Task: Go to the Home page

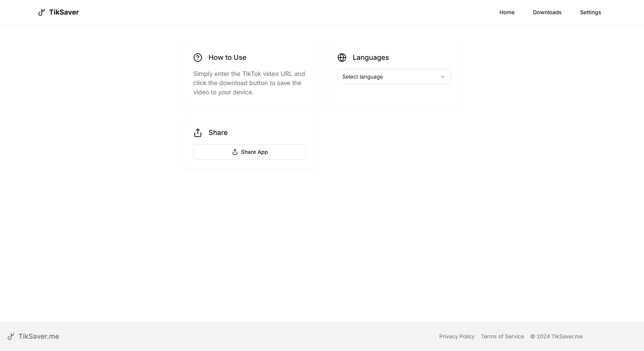Action: [x=507, y=12]
